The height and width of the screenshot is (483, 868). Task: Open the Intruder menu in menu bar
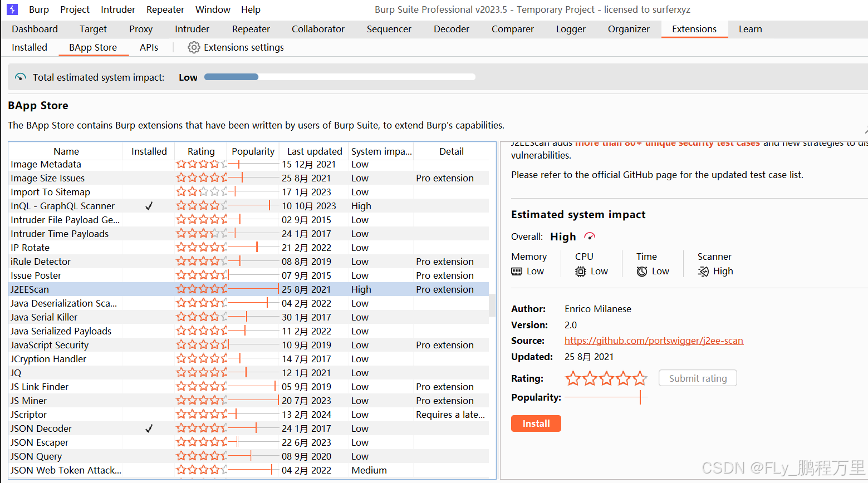(118, 9)
